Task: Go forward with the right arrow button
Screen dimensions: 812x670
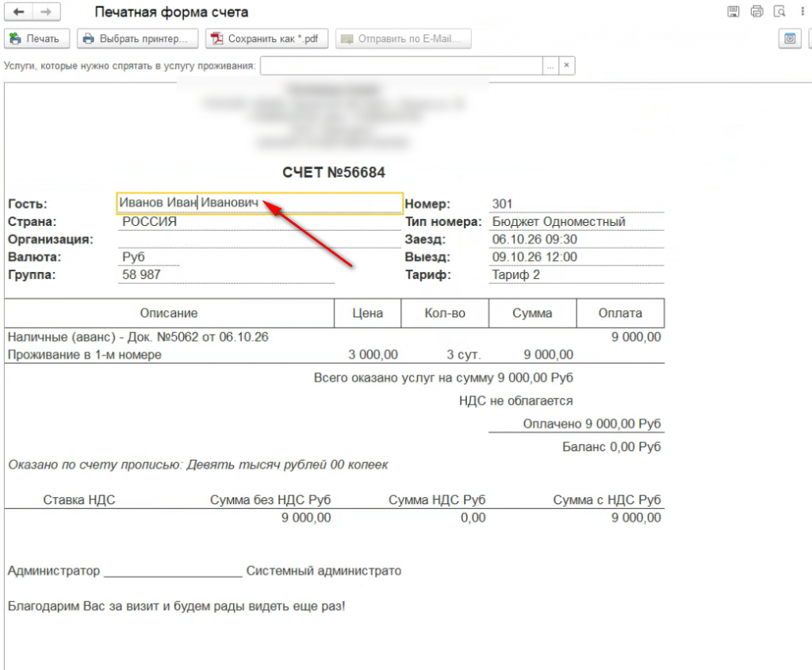Action: (46, 12)
